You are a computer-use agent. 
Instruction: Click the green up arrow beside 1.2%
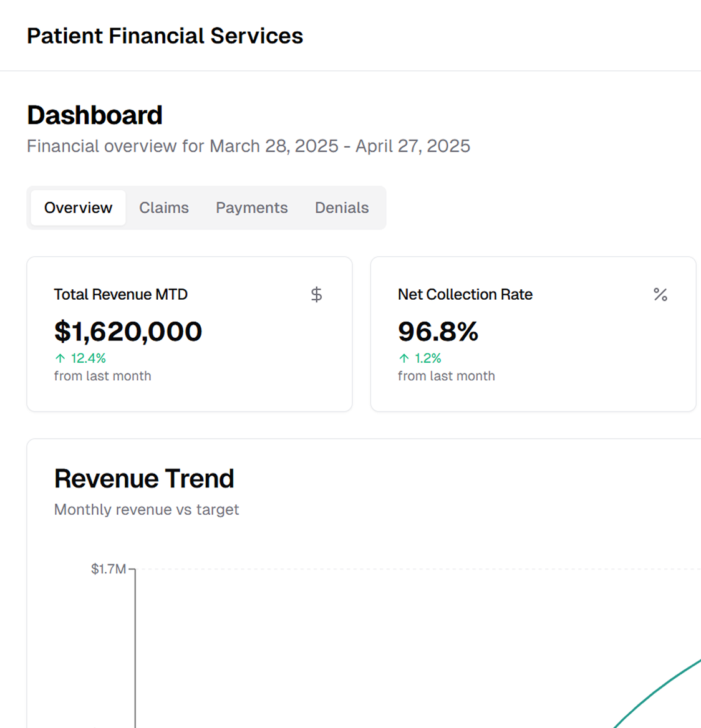tap(404, 358)
